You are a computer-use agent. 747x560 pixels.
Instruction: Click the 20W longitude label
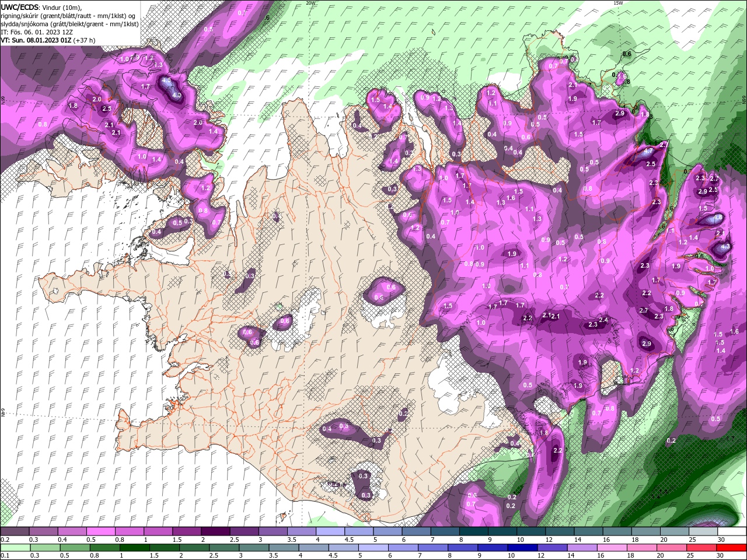[311, 3]
